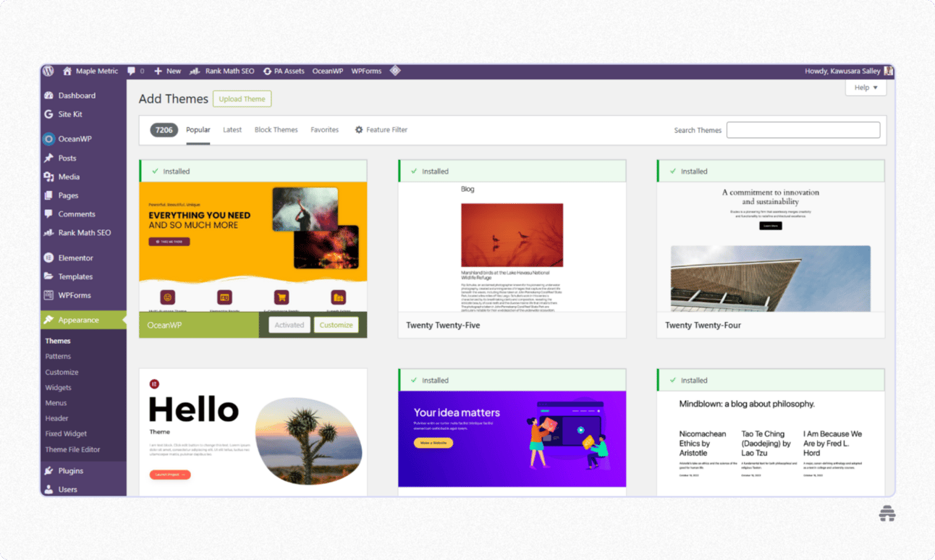Click the Twenty Twenty-Five theme preview
The width and height of the screenshot is (935, 560).
512,246
